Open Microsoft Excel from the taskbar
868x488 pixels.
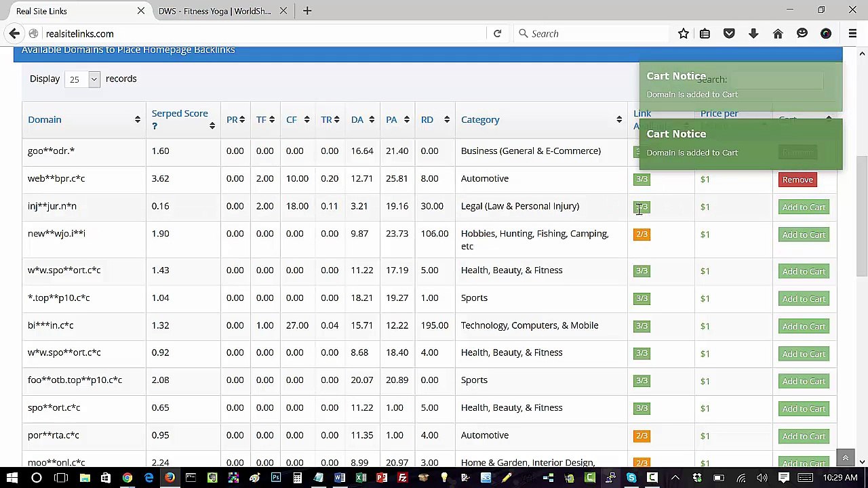click(x=361, y=478)
